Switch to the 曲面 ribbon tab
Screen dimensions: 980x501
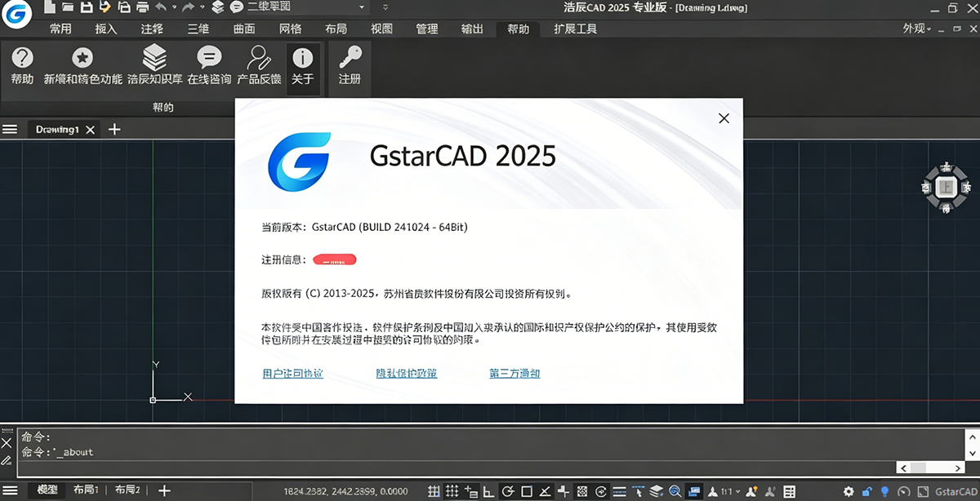click(x=244, y=29)
